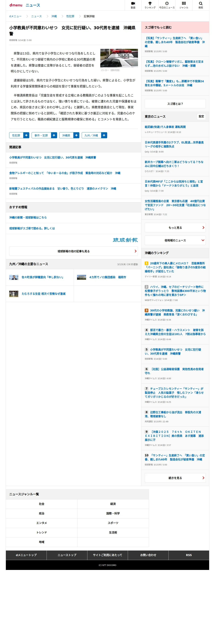The image size is (215, 644).
Task: Follow the 九州／沖縄 tag plus button
Action: pyautogui.click(x=104, y=135)
